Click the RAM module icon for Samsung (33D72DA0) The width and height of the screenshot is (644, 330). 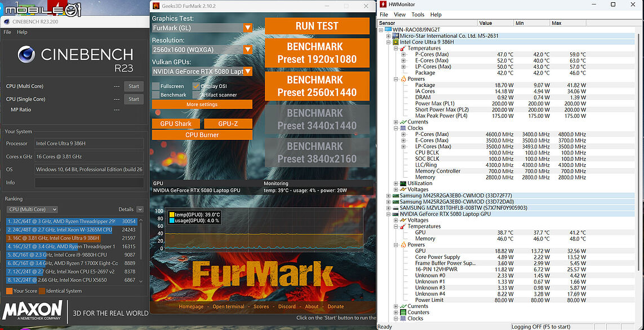tap(396, 202)
